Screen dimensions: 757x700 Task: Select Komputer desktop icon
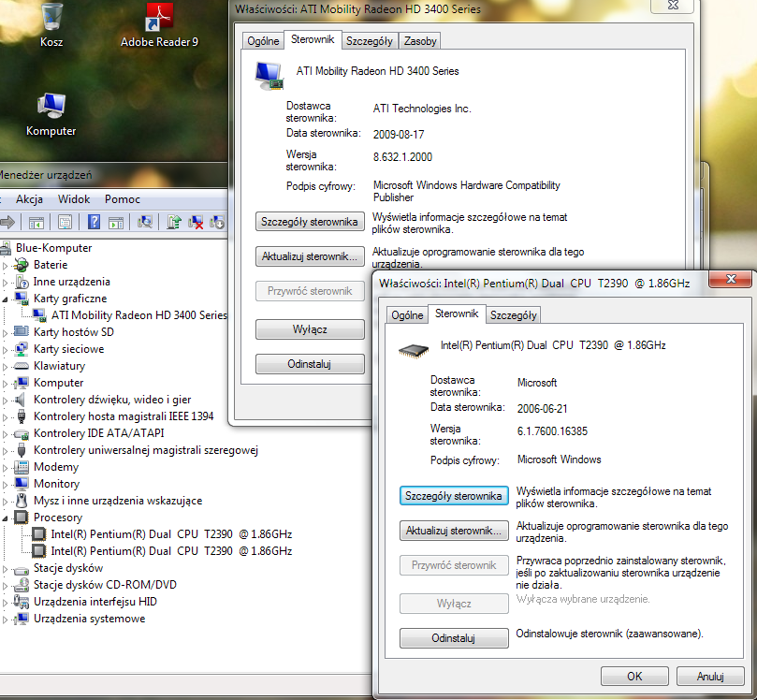(x=51, y=115)
